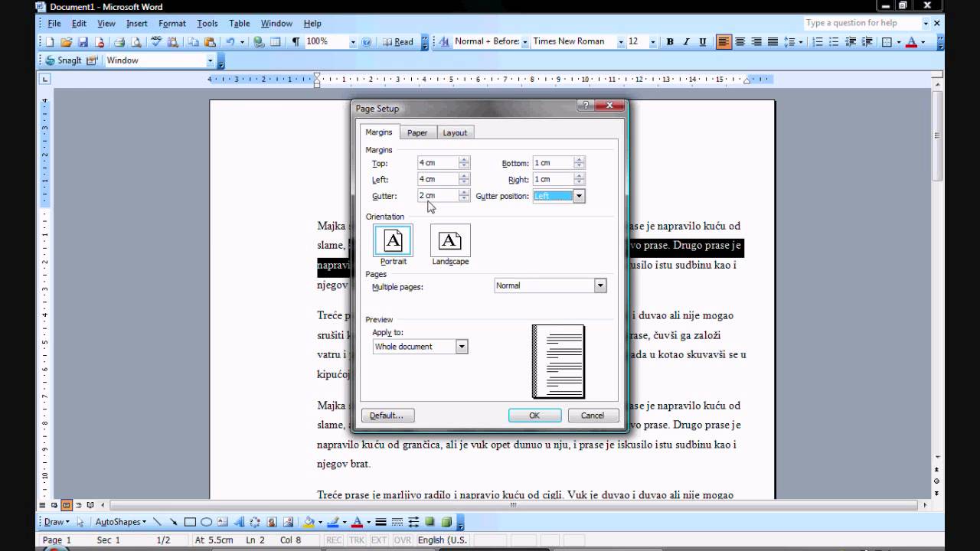The height and width of the screenshot is (551, 980).
Task: Open SnagIt Window profile dropdown
Action: [x=211, y=60]
